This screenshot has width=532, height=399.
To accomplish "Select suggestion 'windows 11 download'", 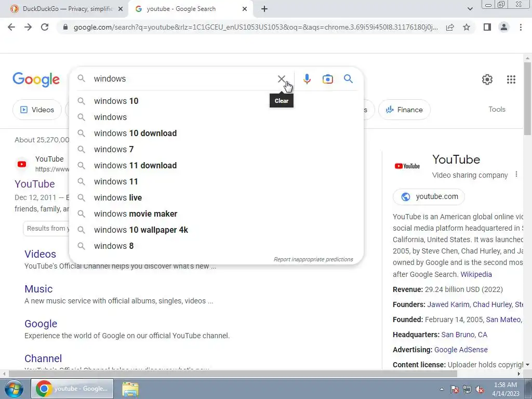I will click(216, 165).
